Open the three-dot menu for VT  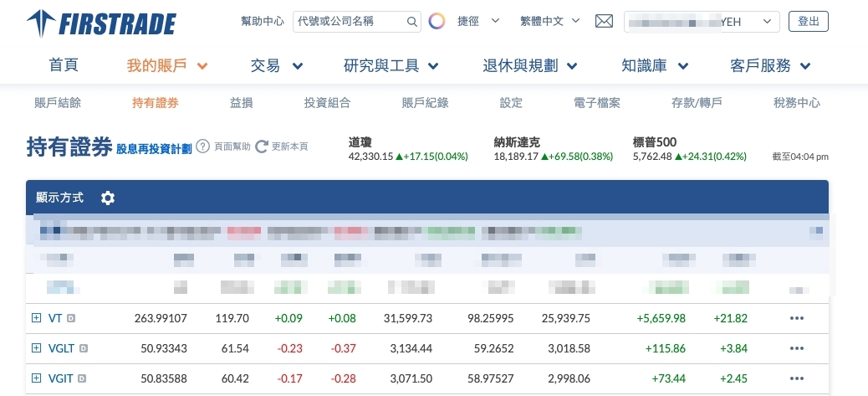point(797,318)
